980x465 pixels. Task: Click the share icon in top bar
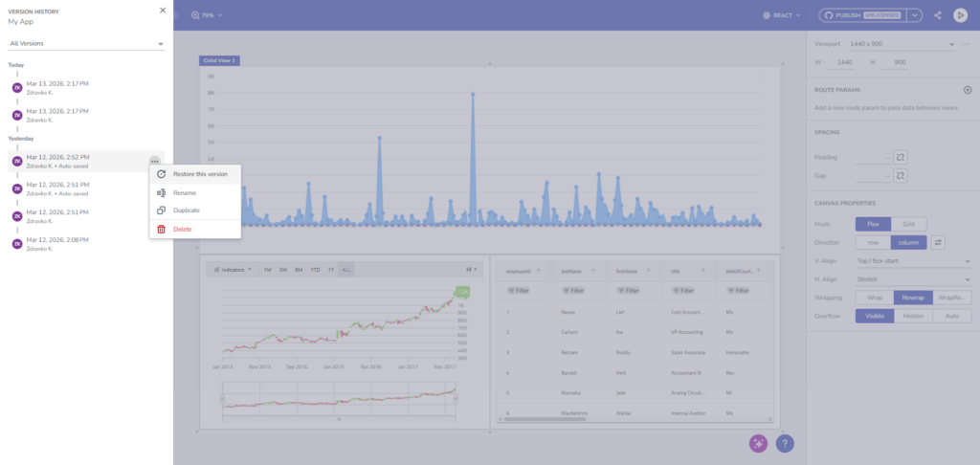click(x=937, y=15)
